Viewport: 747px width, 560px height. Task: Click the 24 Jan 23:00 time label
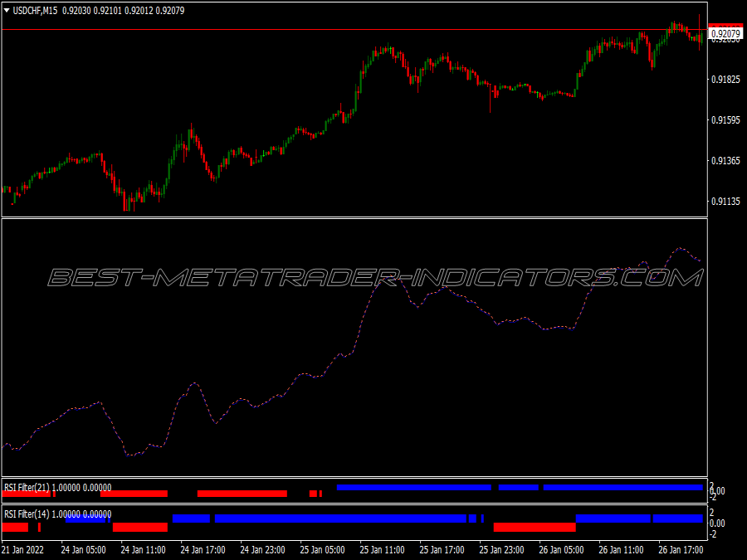click(262, 549)
